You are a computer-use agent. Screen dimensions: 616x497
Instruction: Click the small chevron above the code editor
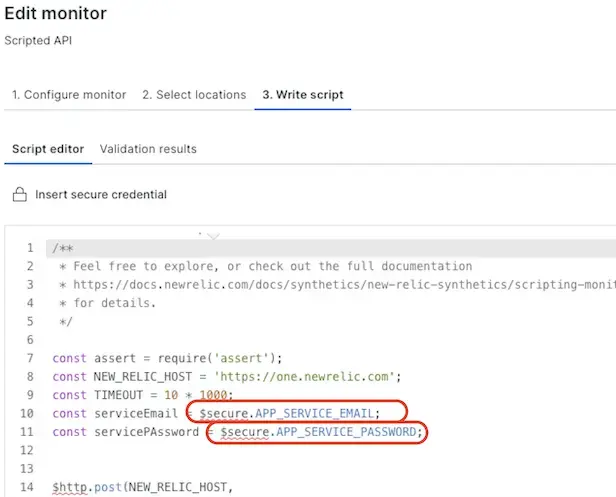[211, 235]
